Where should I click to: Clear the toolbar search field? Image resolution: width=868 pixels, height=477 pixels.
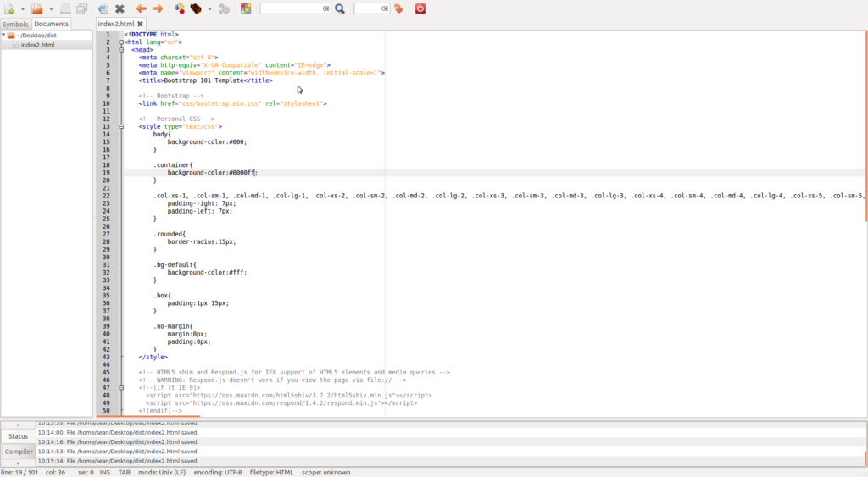pyautogui.click(x=326, y=8)
